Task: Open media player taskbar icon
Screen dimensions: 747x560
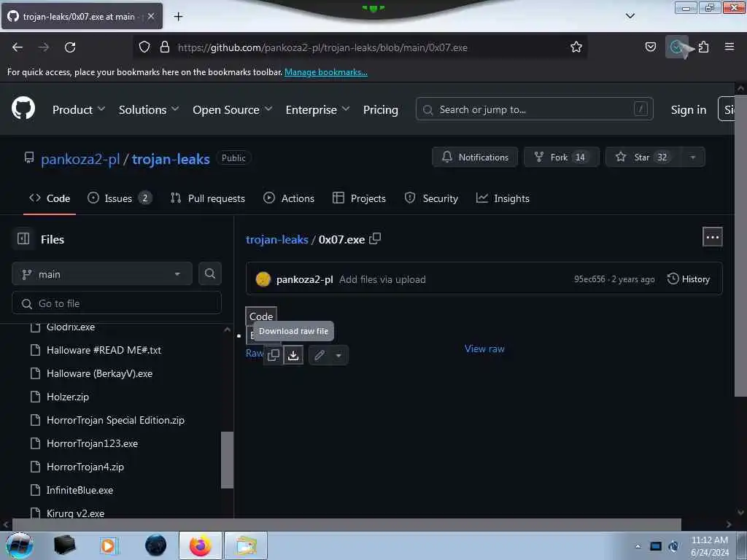Action: click(x=108, y=545)
